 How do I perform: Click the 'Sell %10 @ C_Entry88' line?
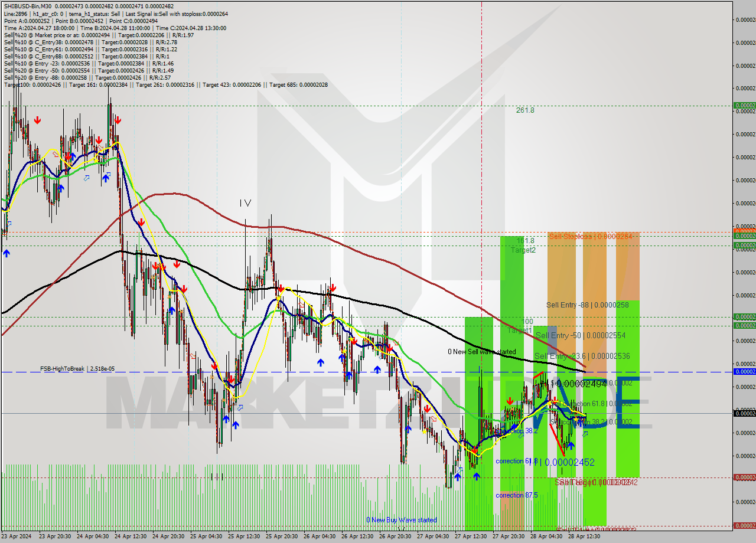click(x=87, y=56)
